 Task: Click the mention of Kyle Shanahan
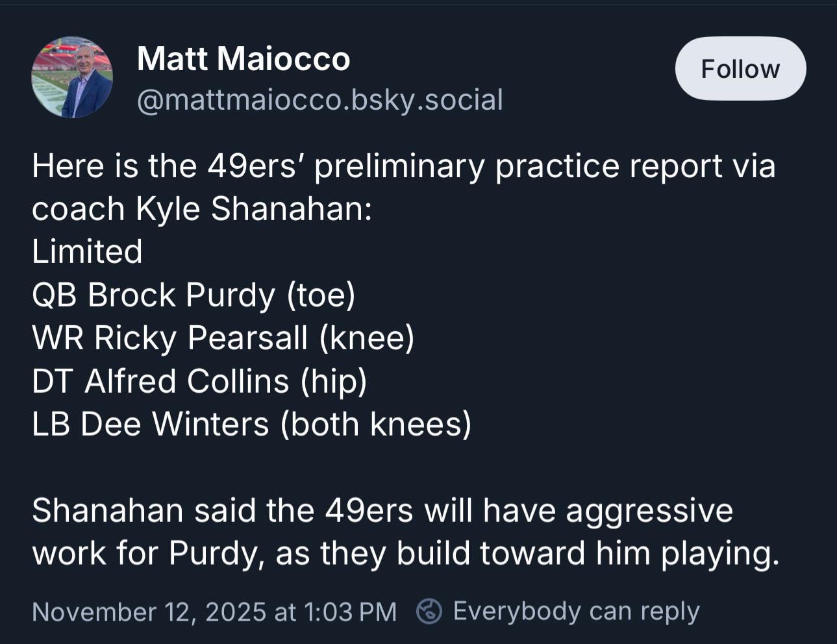[249, 208]
